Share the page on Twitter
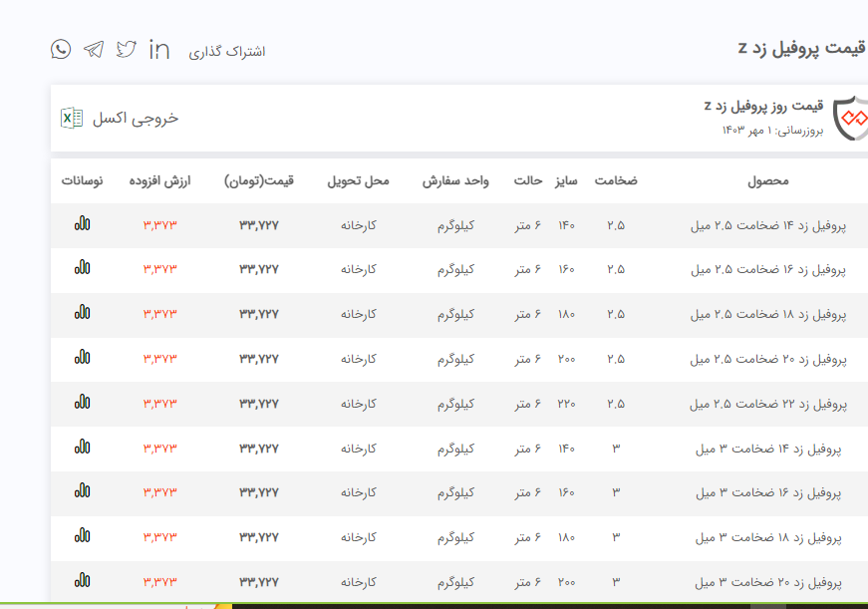Viewport: 868px width, 609px height. (126, 49)
